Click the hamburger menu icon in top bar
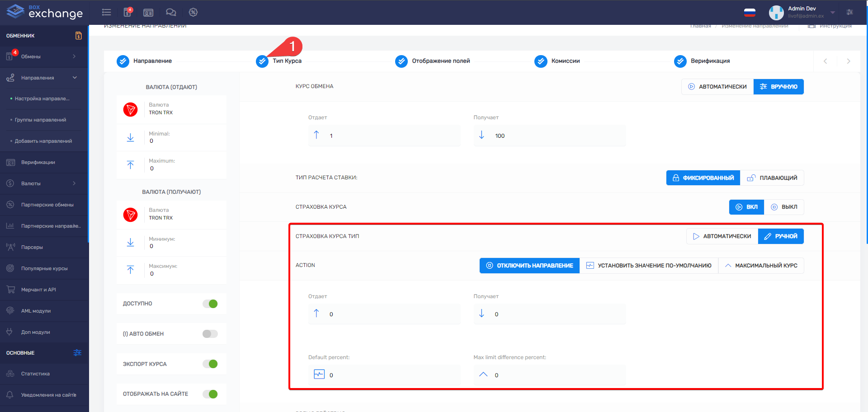 click(107, 12)
